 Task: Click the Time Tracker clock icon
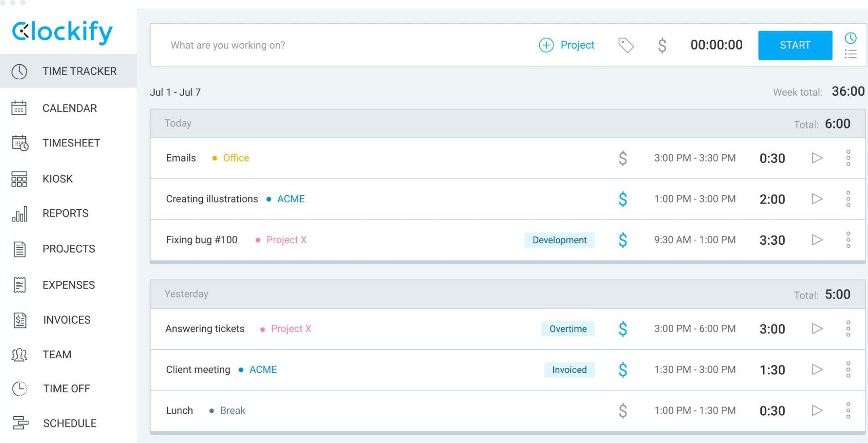pyautogui.click(x=19, y=72)
